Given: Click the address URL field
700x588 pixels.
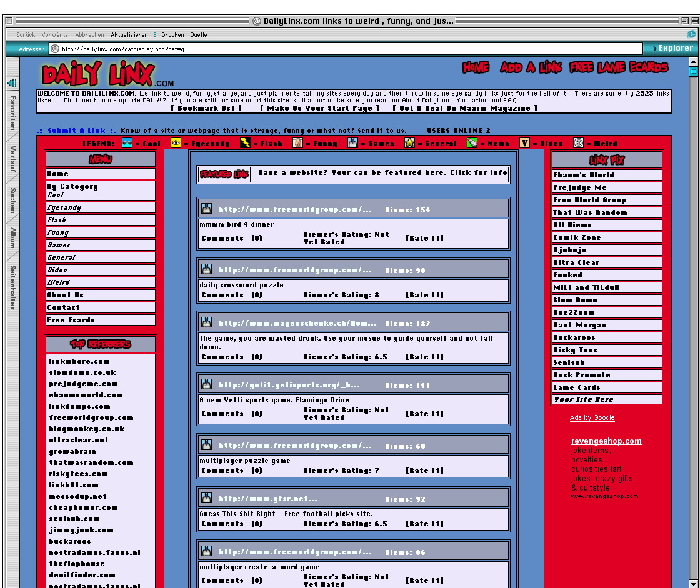Looking at the screenshot, I should coord(346,49).
